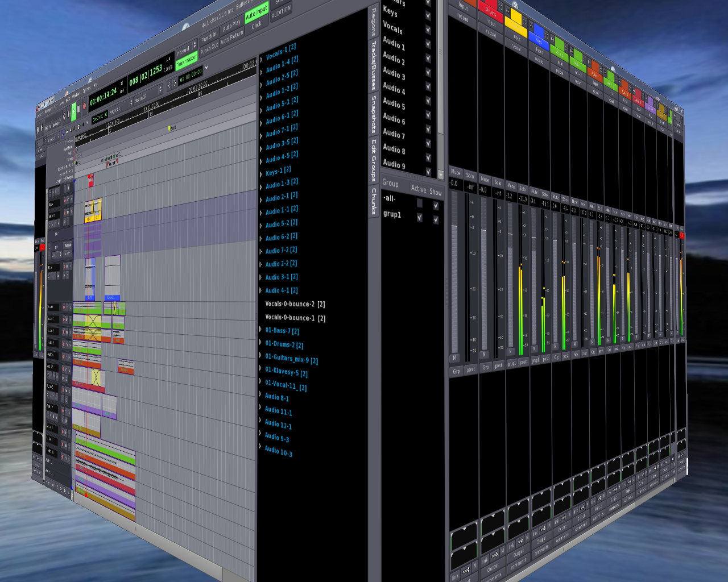This screenshot has width=728, height=582.
Task: Expand the 01-Drums-2 [2] region entry
Action: tap(261, 343)
